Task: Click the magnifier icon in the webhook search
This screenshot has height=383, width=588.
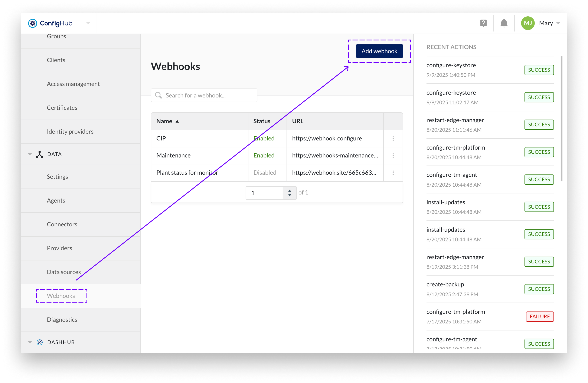Action: [158, 95]
